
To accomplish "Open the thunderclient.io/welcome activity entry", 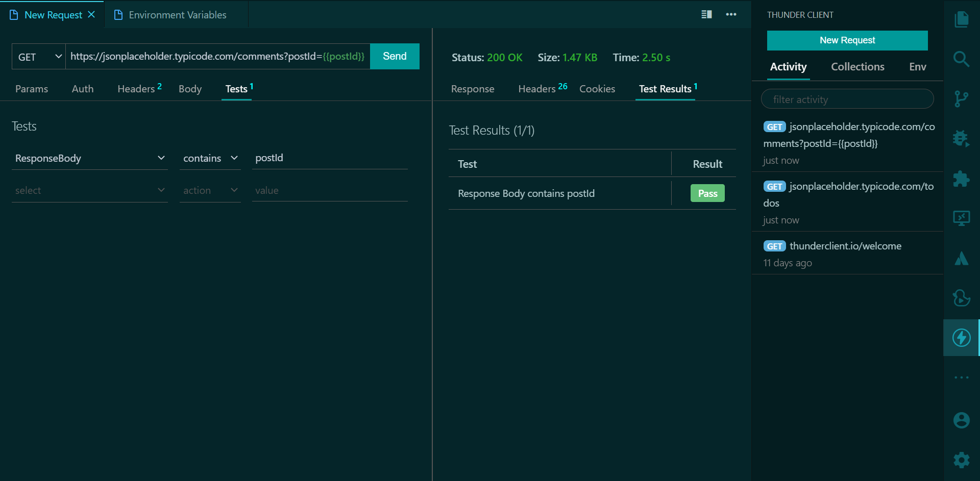I will (x=847, y=254).
